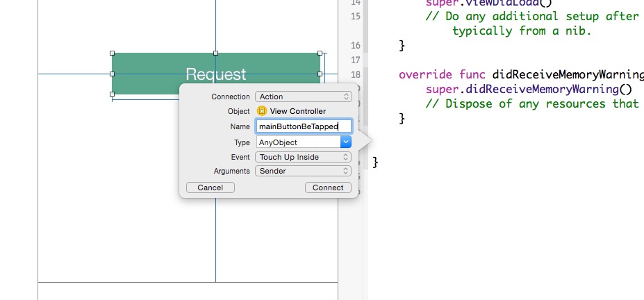Click the 'super.didReceiveMemoryWarning()' call

pyautogui.click(x=529, y=89)
